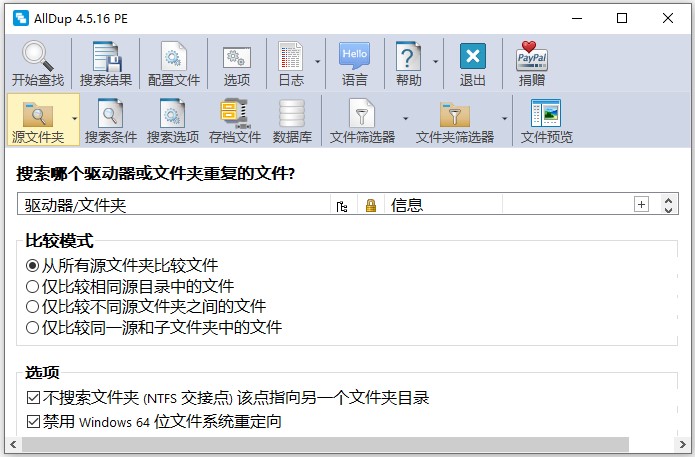Expand the help (帮助) dropdown arrow
This screenshot has height=457, width=695.
tap(435, 62)
